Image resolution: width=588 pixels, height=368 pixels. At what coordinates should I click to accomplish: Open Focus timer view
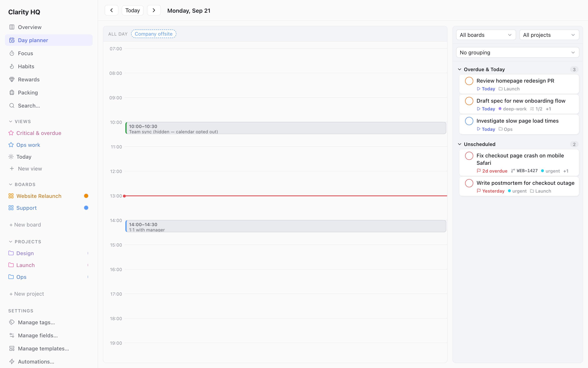49,53
